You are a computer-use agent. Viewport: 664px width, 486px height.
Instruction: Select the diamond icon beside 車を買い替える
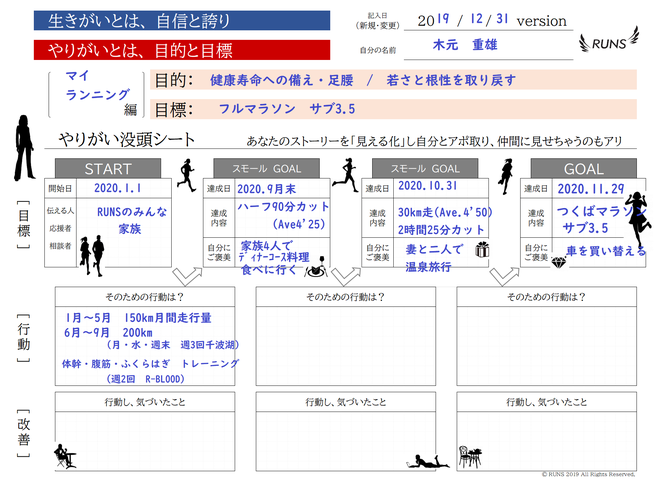[x=559, y=262]
